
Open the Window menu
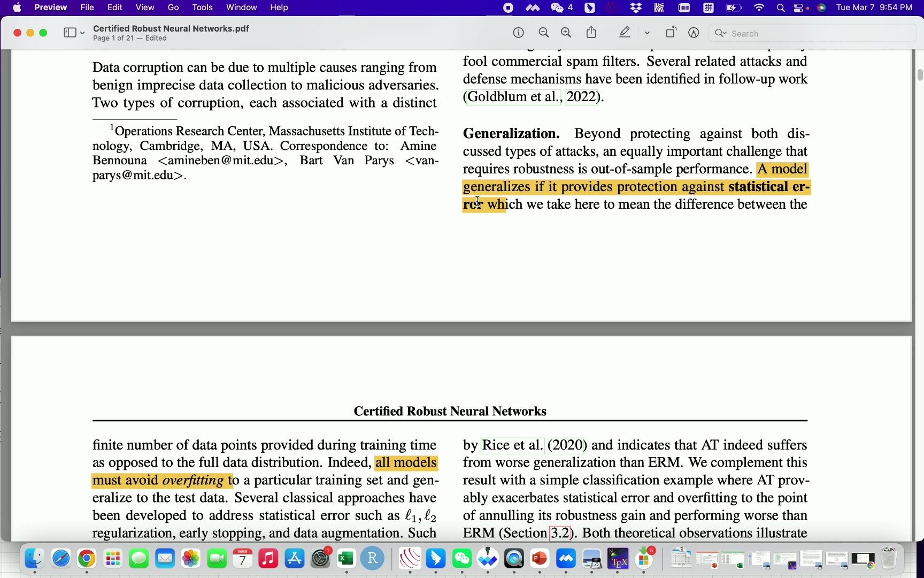pyautogui.click(x=241, y=7)
